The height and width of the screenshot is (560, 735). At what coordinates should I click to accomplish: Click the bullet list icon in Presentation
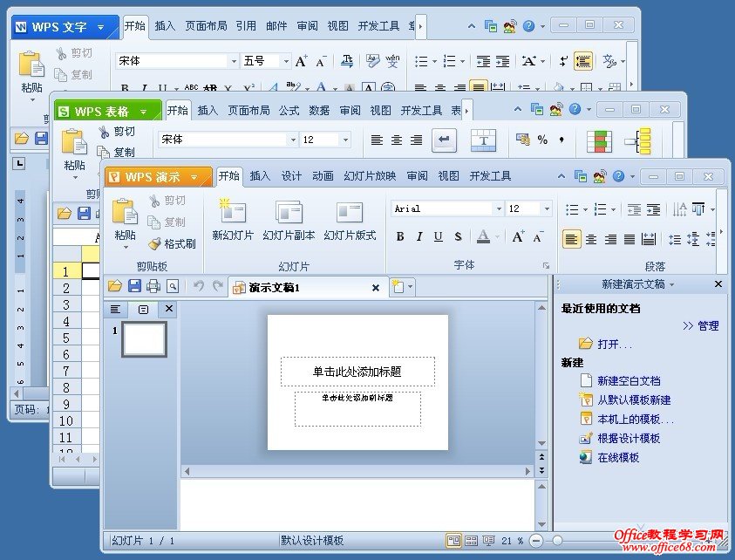point(572,209)
